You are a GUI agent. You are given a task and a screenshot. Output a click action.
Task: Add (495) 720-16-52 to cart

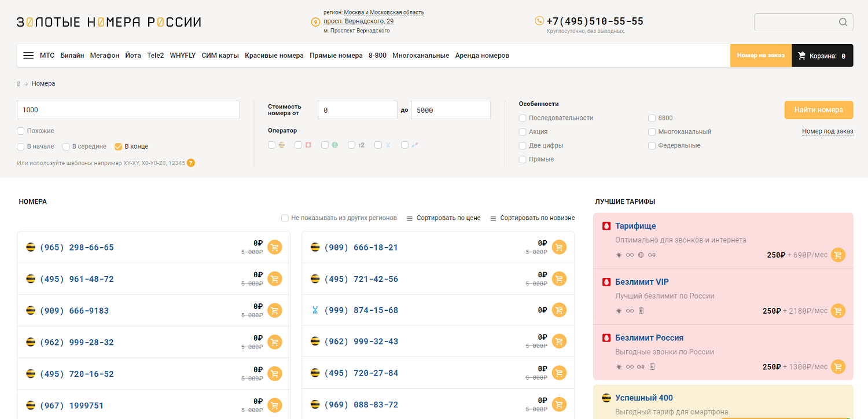(275, 373)
